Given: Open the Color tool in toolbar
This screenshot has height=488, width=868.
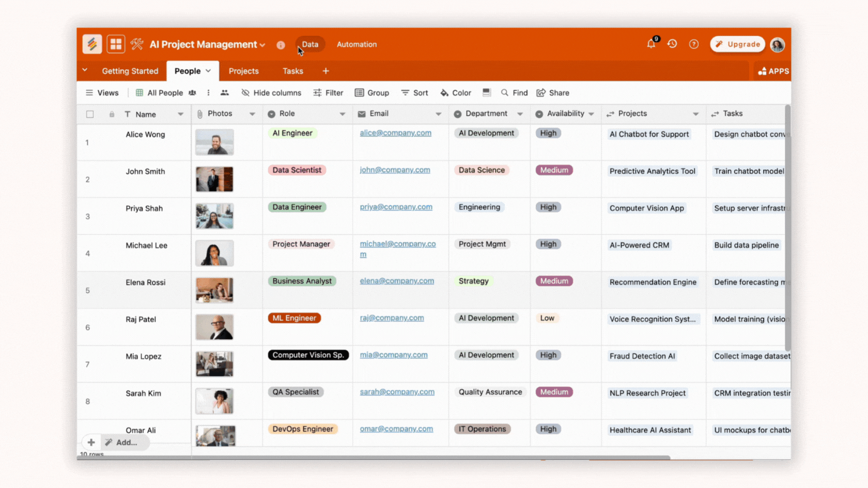Looking at the screenshot, I should click(x=456, y=93).
